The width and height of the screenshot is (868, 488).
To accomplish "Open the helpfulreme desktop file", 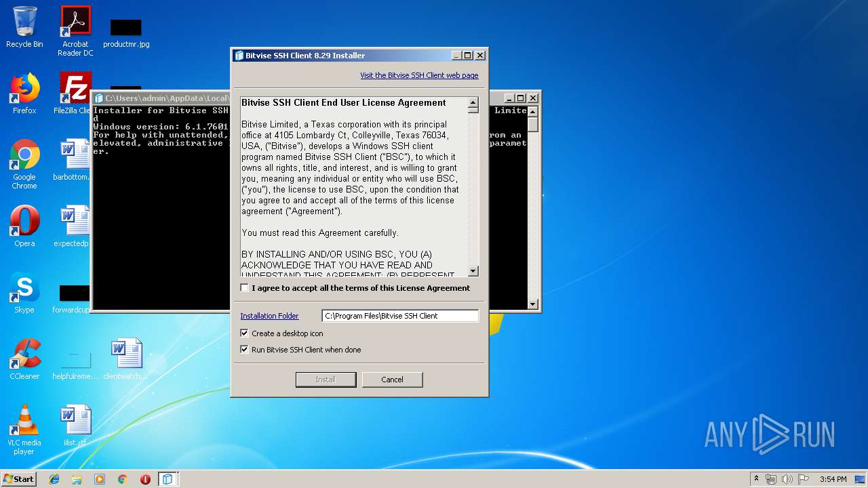I will tap(75, 365).
